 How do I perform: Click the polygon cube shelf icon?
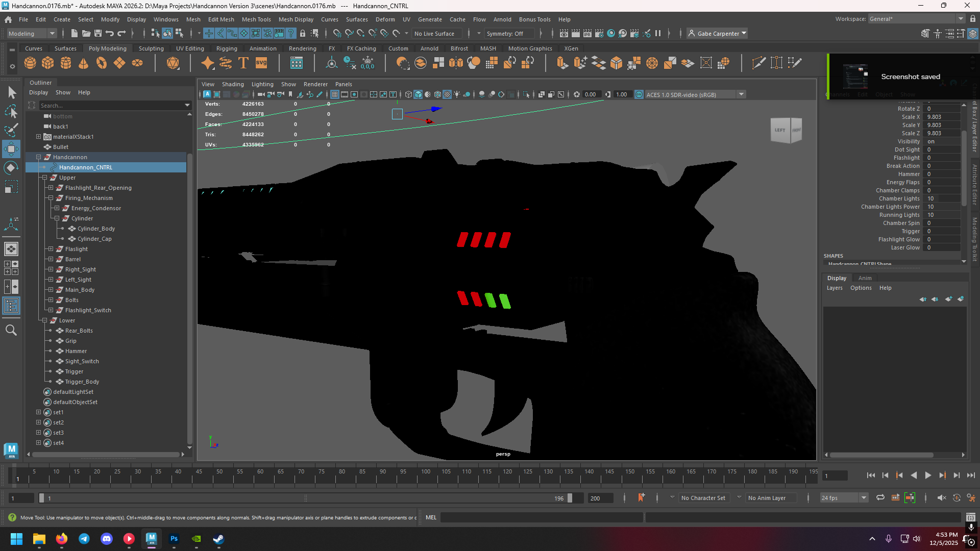pyautogui.click(x=48, y=63)
